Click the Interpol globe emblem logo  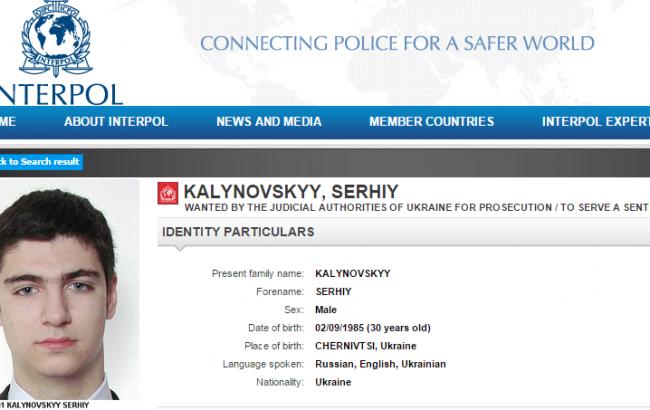[57, 40]
